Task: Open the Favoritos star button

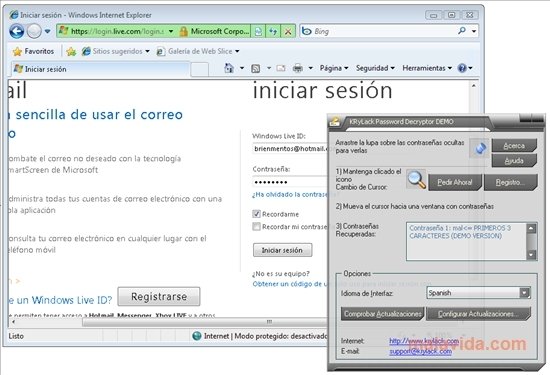Action: [x=33, y=52]
